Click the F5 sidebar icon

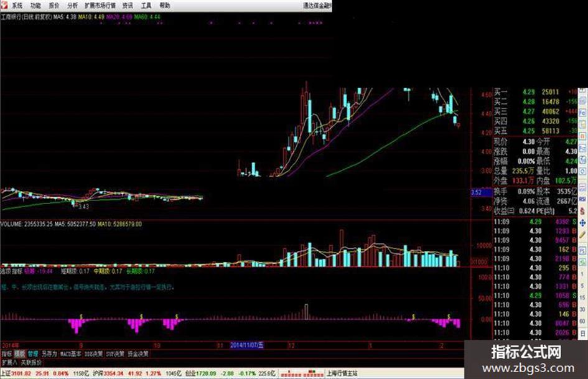[x=583, y=250]
